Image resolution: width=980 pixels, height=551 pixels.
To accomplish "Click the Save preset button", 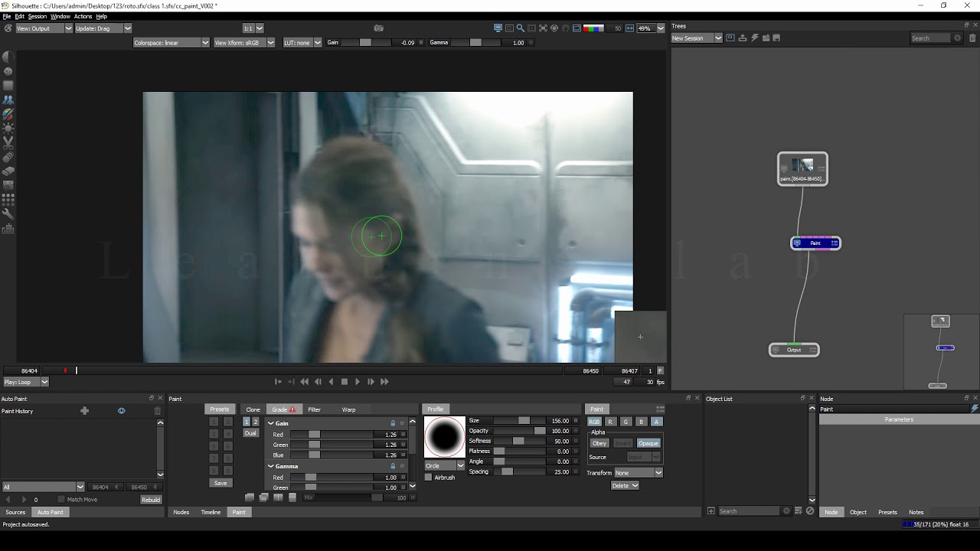I will [220, 483].
